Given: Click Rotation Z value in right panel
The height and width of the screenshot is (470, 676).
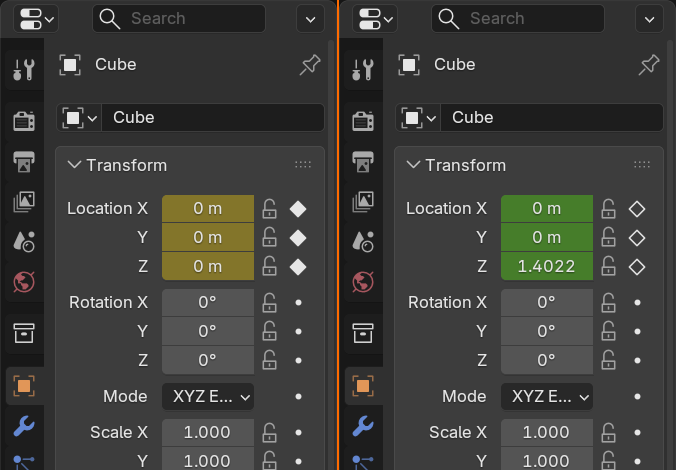Looking at the screenshot, I should 547,360.
